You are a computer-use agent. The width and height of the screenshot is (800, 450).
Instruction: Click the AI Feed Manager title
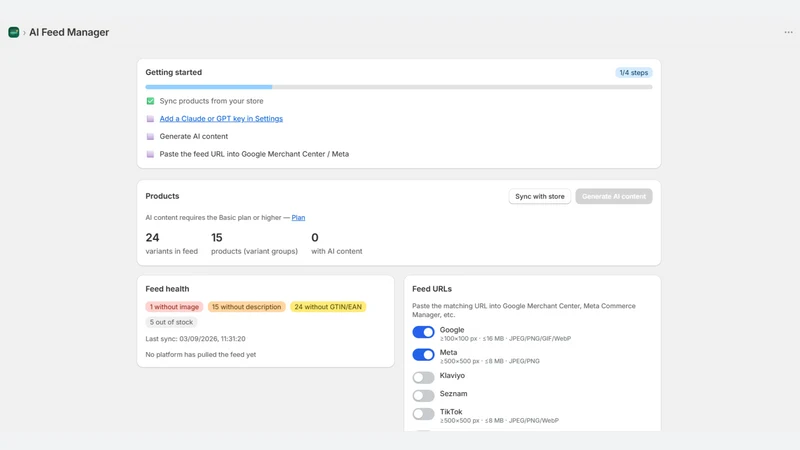tap(69, 32)
